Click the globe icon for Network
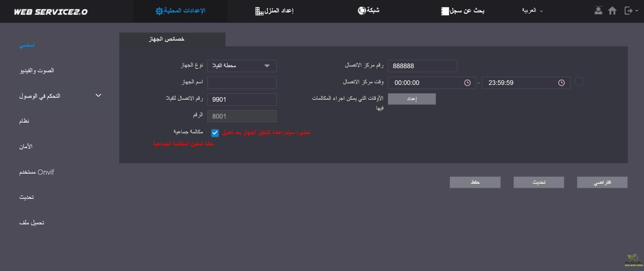644x271 pixels. [361, 11]
